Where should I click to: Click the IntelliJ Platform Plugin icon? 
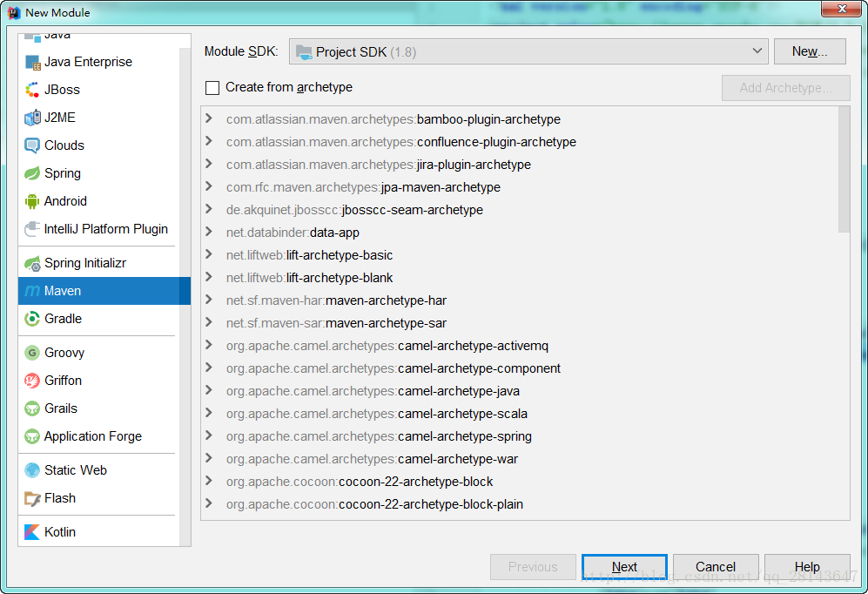[33, 229]
